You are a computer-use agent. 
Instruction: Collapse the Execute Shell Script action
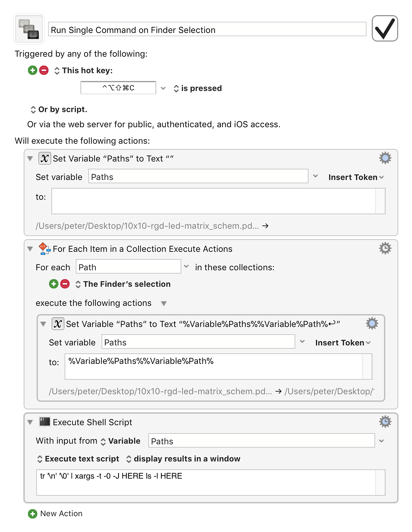point(30,422)
